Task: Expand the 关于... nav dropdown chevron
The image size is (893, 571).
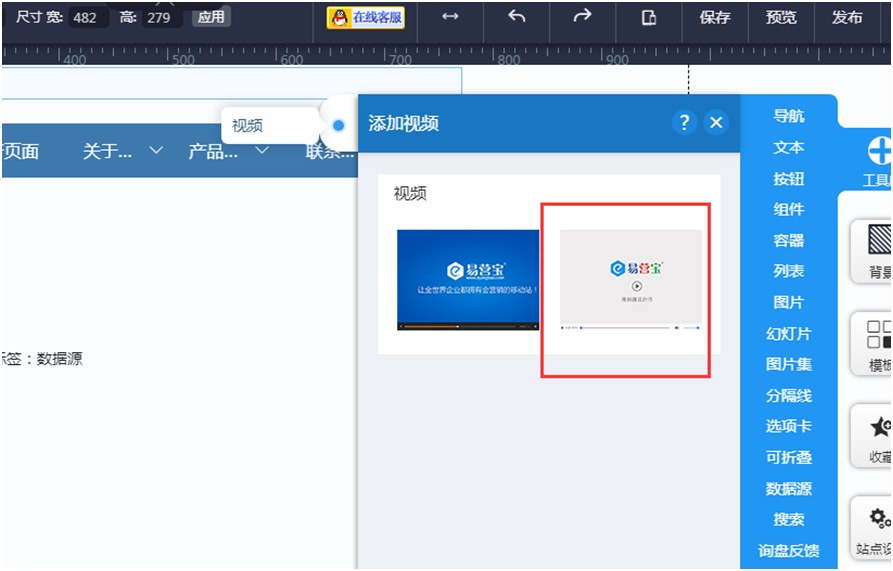Action: point(155,151)
